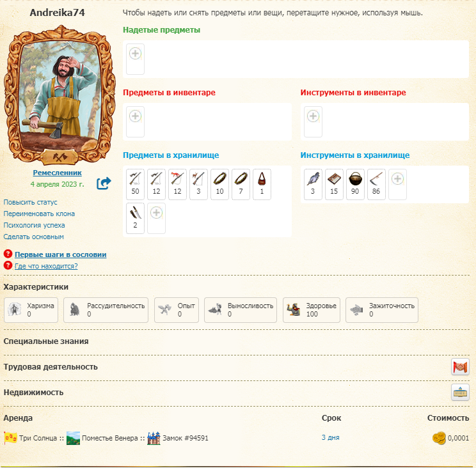The width and height of the screenshot is (476, 468).
Task: Select the feather tool with count 3
Action: coord(313,184)
